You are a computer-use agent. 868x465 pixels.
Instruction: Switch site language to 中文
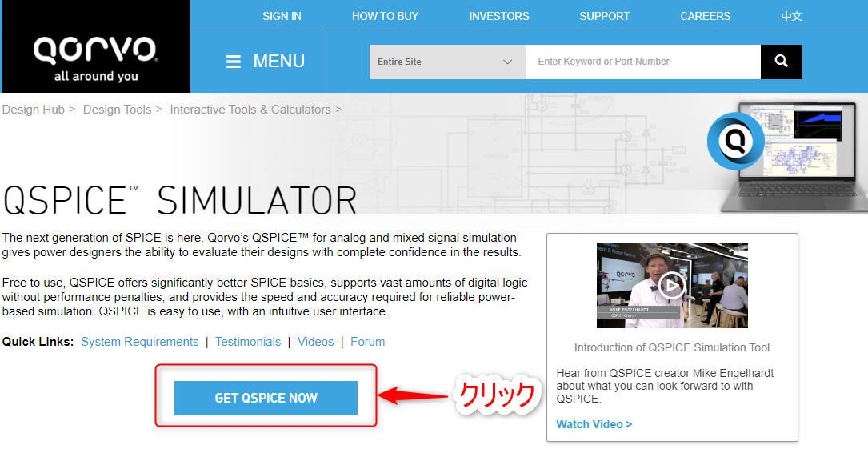coord(791,16)
